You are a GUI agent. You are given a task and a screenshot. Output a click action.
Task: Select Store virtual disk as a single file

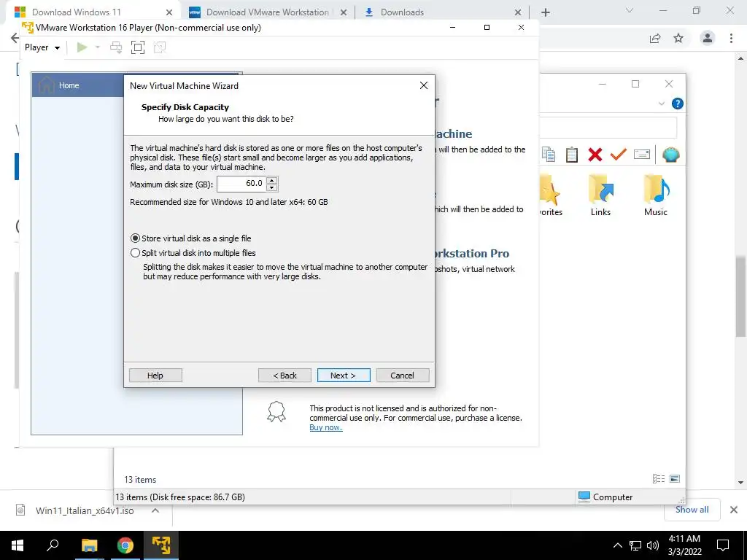coord(190,238)
